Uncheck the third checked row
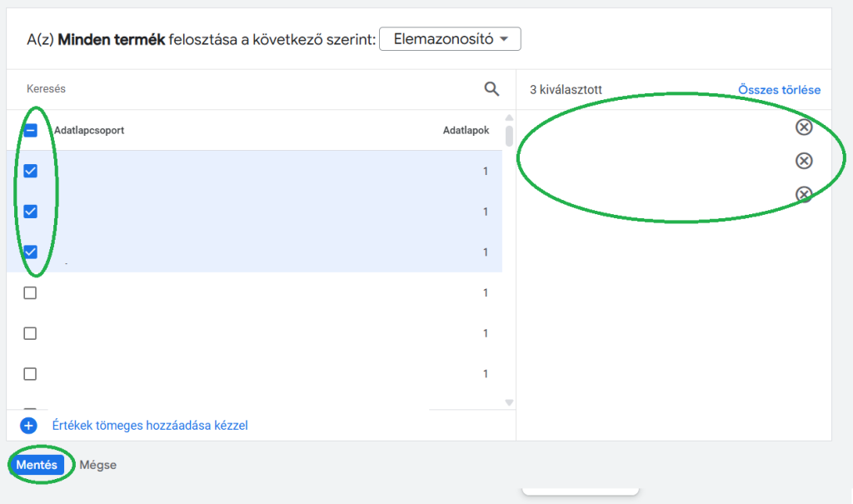 point(30,252)
